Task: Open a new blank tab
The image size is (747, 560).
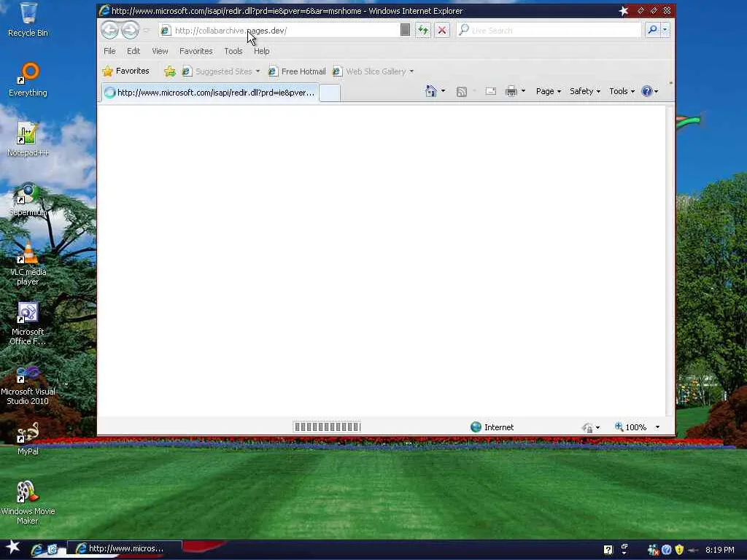Action: (330, 93)
